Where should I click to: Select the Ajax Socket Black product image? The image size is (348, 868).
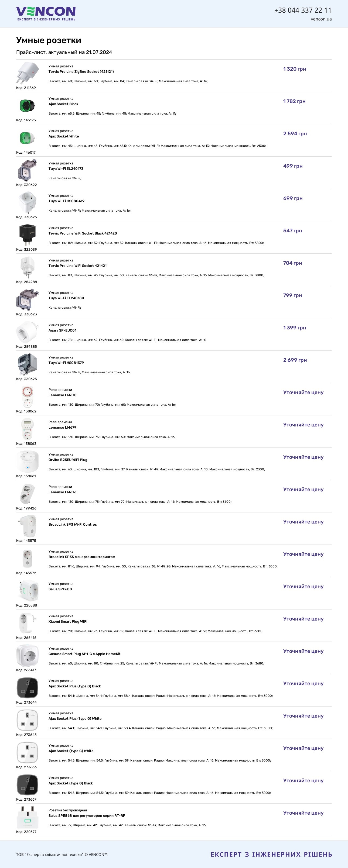coord(27,105)
